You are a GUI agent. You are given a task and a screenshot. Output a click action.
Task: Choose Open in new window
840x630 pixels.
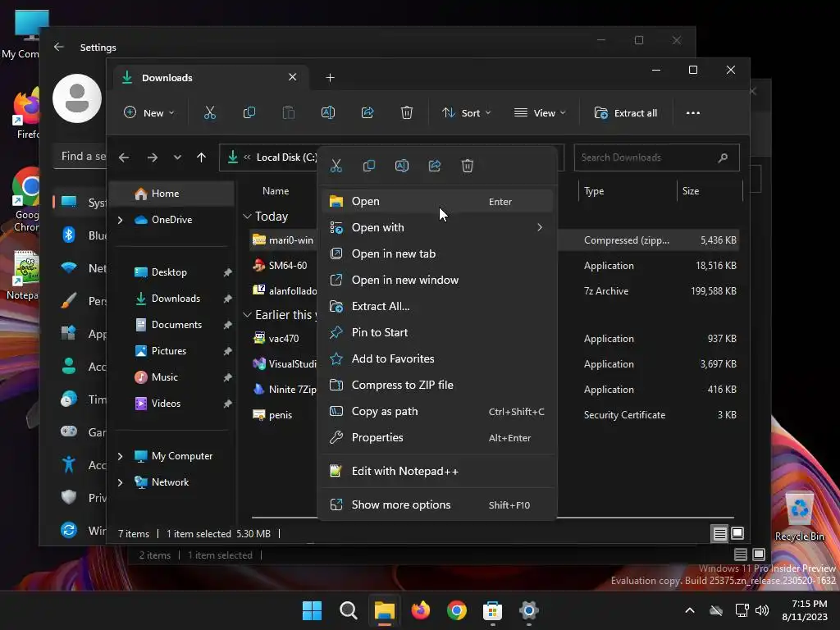coord(437,281)
